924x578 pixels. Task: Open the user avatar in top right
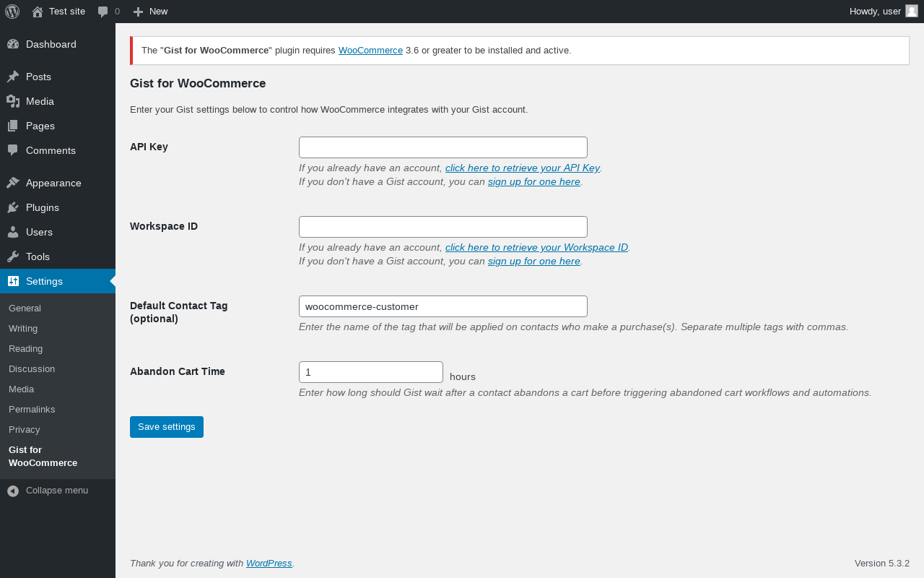pos(912,11)
